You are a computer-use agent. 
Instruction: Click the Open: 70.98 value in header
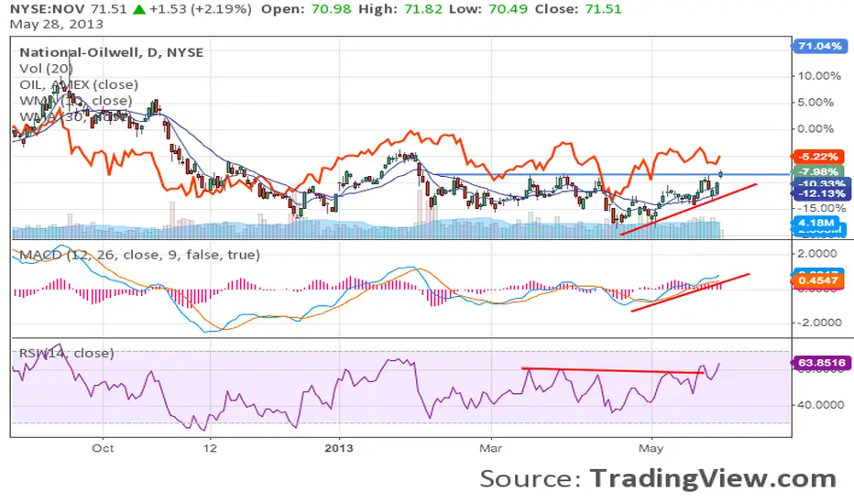pos(307,9)
